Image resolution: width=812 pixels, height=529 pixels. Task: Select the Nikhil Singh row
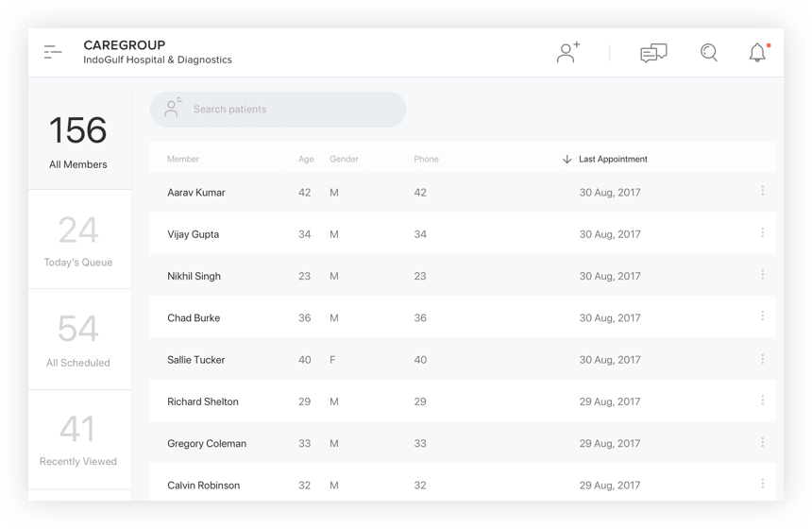click(x=463, y=276)
